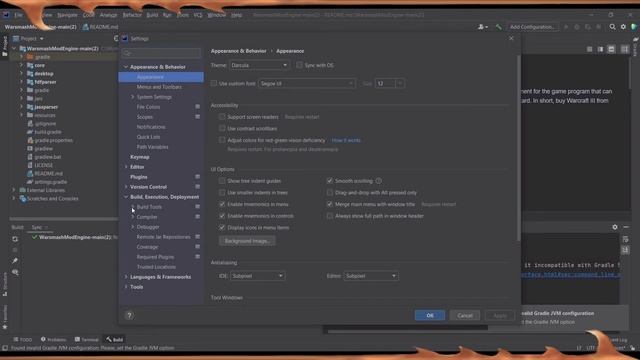Open IDE settings gear in main toolbar

point(623,27)
